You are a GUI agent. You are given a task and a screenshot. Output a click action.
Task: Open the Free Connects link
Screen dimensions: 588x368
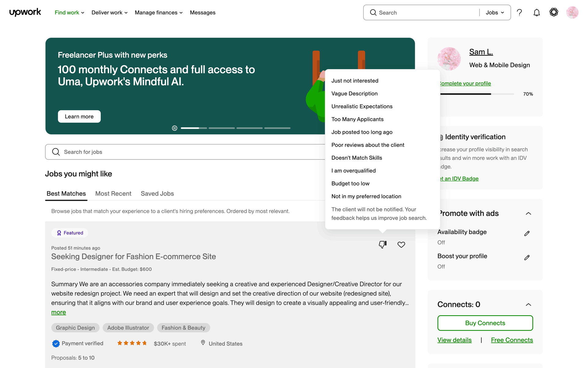[512, 340]
